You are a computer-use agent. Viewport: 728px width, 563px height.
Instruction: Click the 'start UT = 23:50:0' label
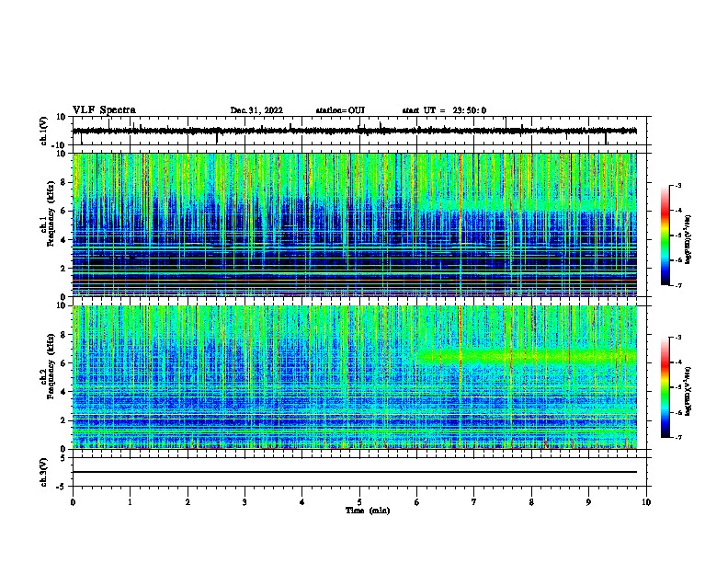point(444,110)
